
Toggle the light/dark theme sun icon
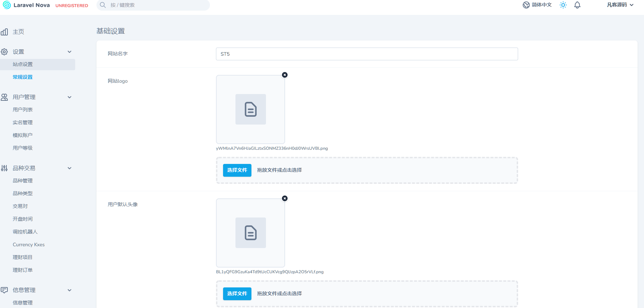[563, 5]
